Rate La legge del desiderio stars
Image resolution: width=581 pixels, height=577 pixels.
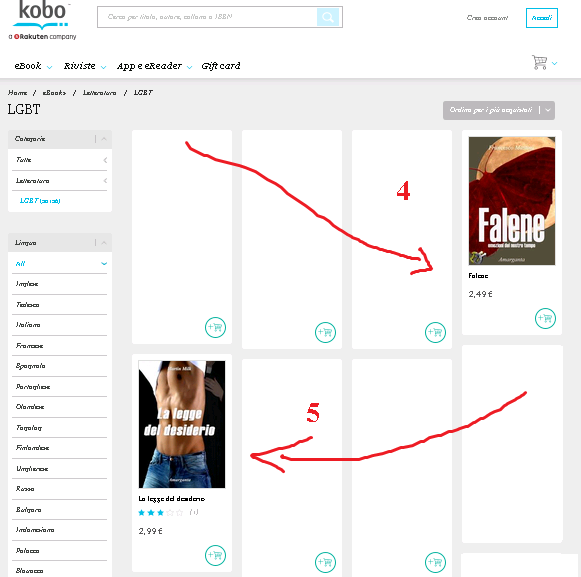pos(160,513)
